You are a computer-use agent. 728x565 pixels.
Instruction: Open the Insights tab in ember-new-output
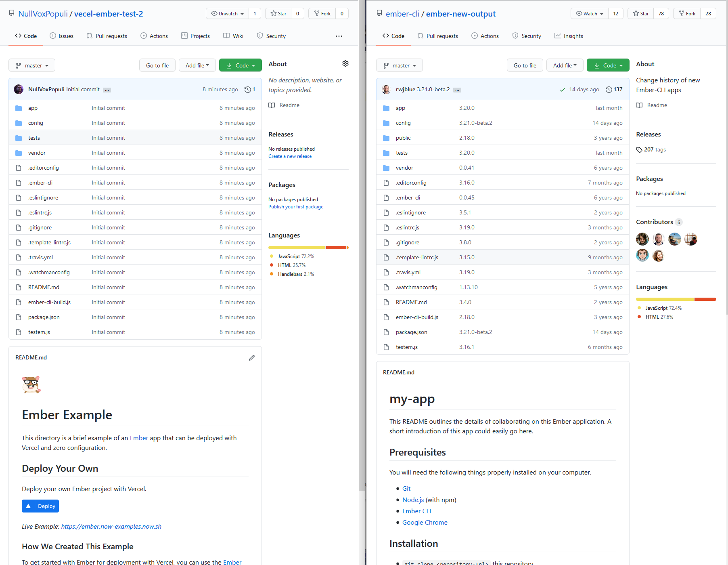click(569, 36)
